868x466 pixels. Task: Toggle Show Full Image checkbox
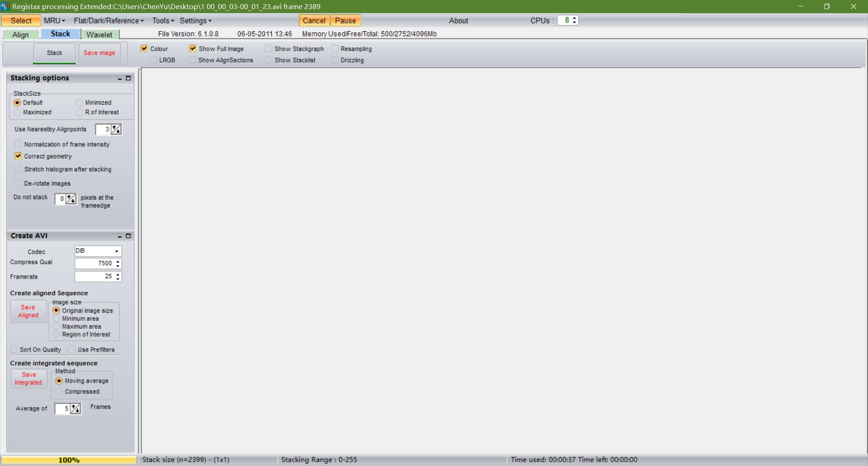click(193, 48)
